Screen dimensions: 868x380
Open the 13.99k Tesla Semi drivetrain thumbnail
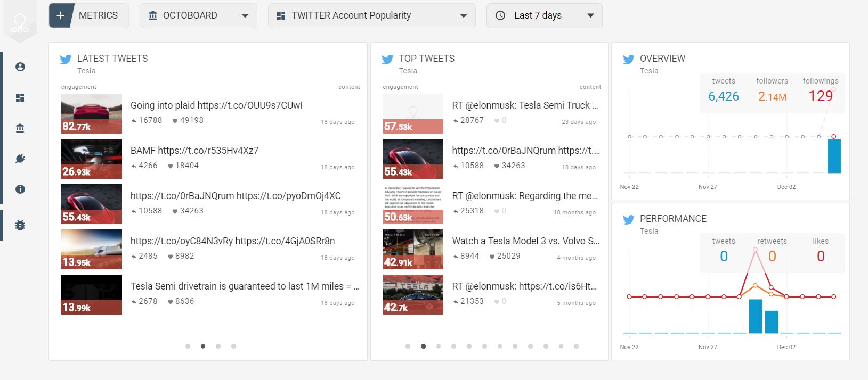click(92, 294)
